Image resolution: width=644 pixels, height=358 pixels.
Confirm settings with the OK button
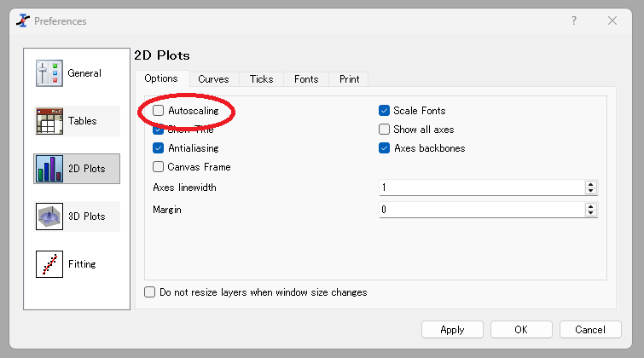tap(521, 330)
